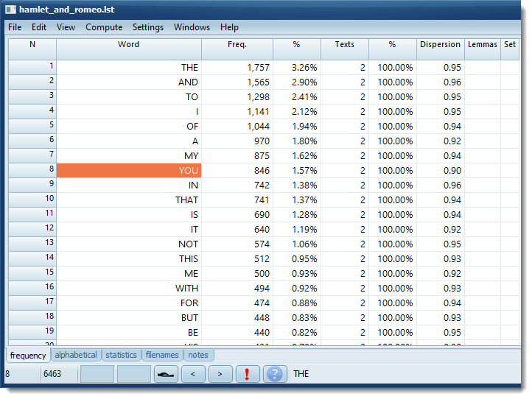This screenshot has height=399, width=532.
Task: Click row number 12 header cell
Action: coord(32,230)
